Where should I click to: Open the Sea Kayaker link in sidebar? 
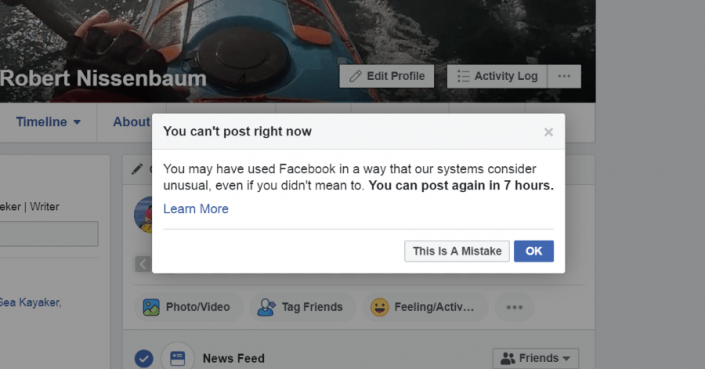point(31,302)
